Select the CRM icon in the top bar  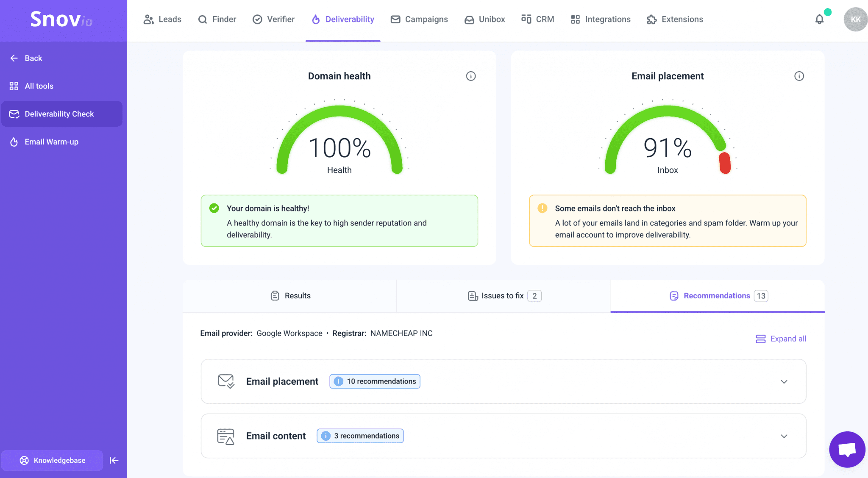[x=526, y=19]
